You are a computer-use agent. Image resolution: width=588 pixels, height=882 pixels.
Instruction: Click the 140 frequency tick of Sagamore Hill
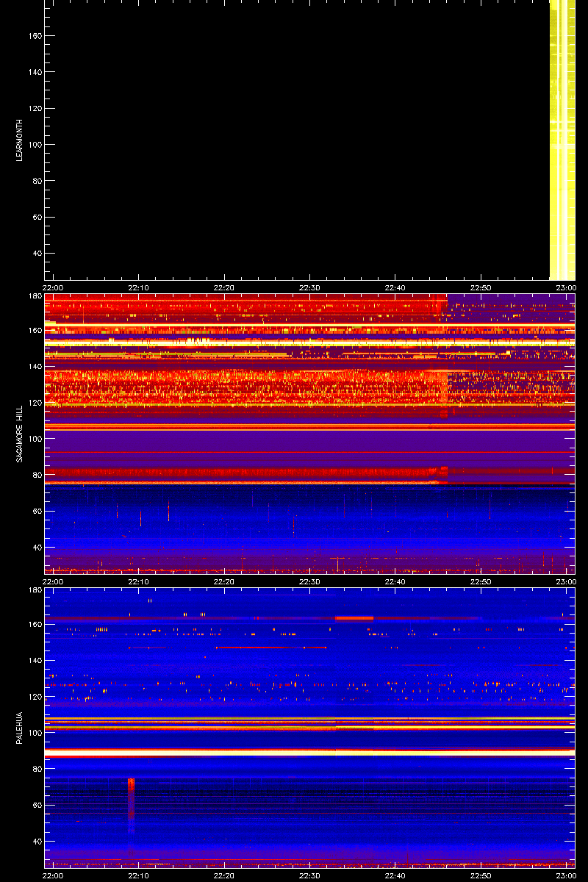coord(35,366)
